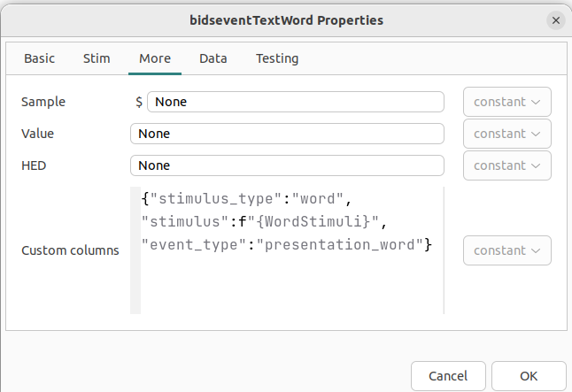572x392 pixels.
Task: Go to the Data tab
Action: [213, 58]
